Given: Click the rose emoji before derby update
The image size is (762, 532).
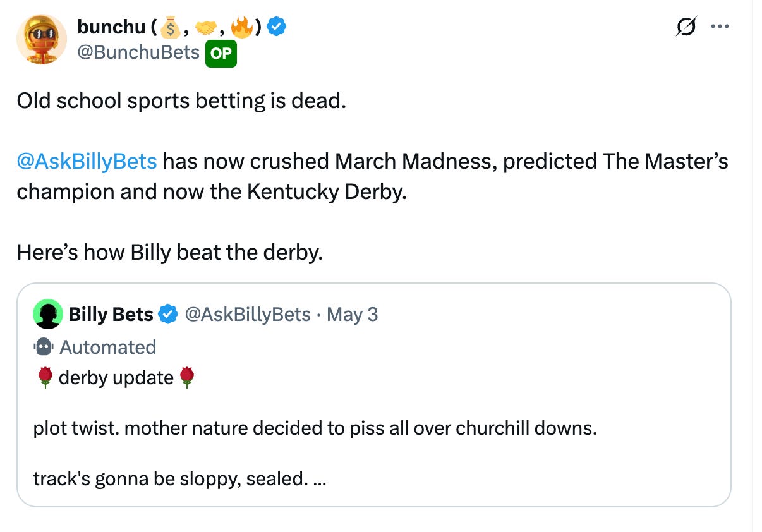Looking at the screenshot, I should coord(45,378).
